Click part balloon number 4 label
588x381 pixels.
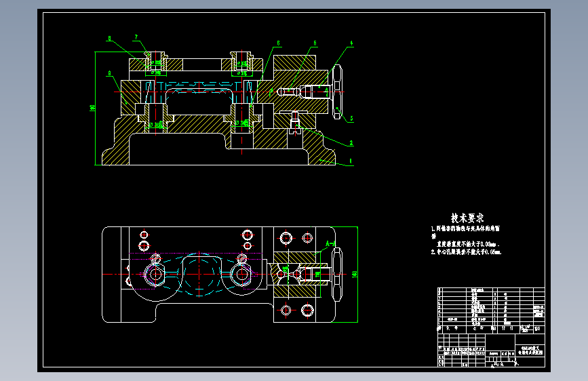(351, 43)
